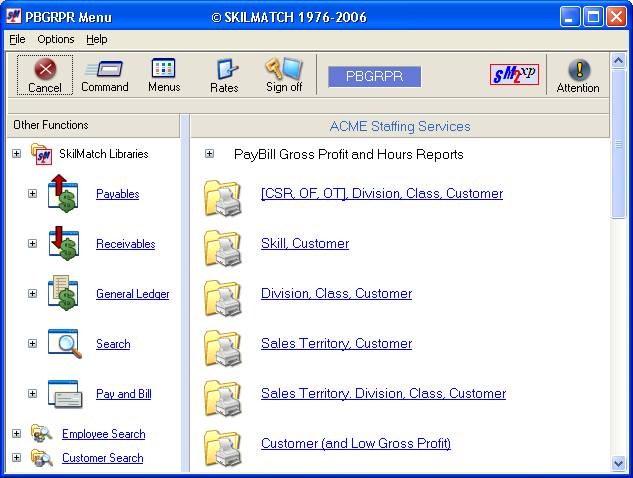
Task: Click printer folder icon beside Skill, Customer
Action: (x=223, y=247)
